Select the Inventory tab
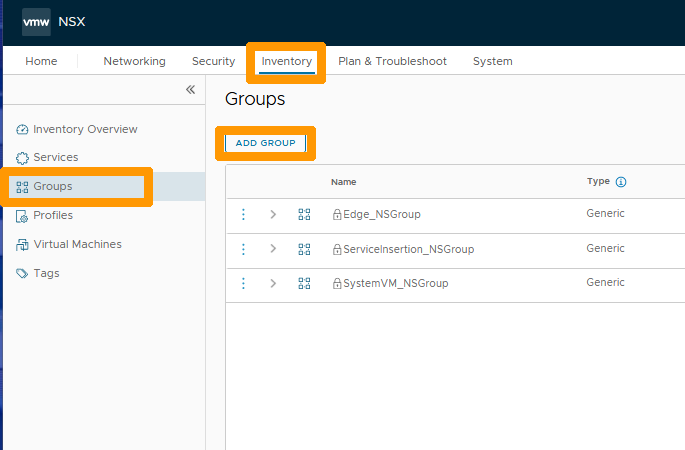The width and height of the screenshot is (685, 450). click(x=287, y=61)
